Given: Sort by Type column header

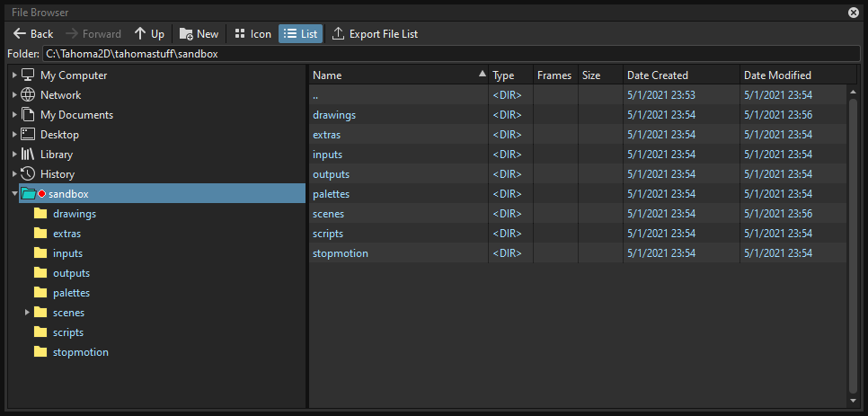Looking at the screenshot, I should tap(511, 75).
